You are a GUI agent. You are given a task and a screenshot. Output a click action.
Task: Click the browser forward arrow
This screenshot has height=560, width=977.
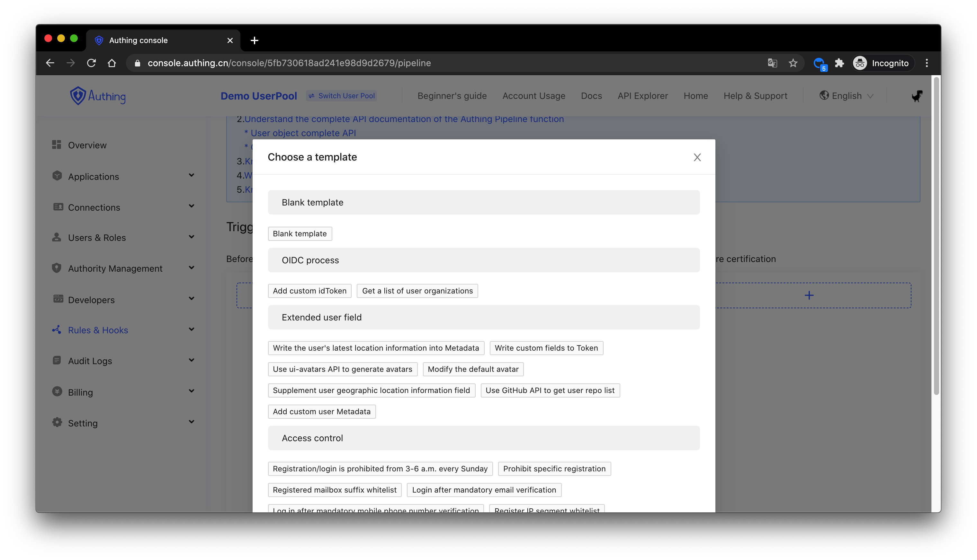pos(71,63)
